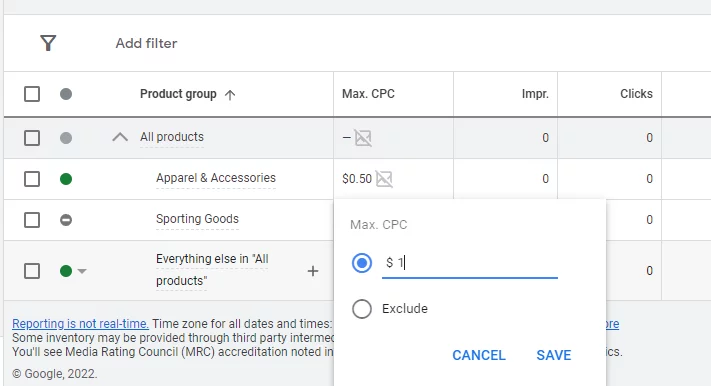Click Cancel in Max. CPC popup
The width and height of the screenshot is (711, 386).
[x=479, y=355]
